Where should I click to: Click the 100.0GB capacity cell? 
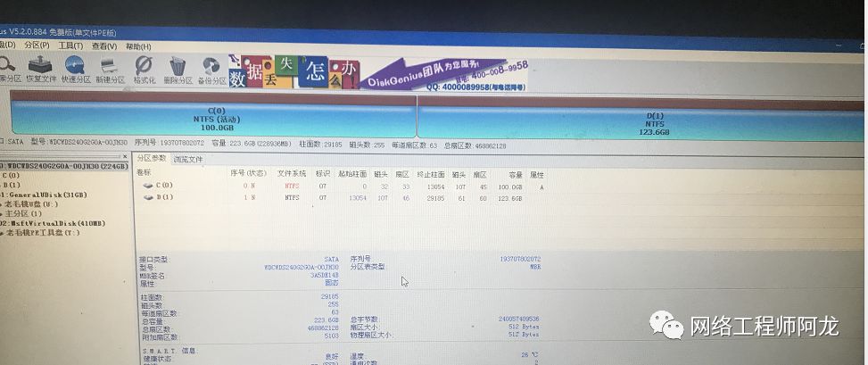510,187
